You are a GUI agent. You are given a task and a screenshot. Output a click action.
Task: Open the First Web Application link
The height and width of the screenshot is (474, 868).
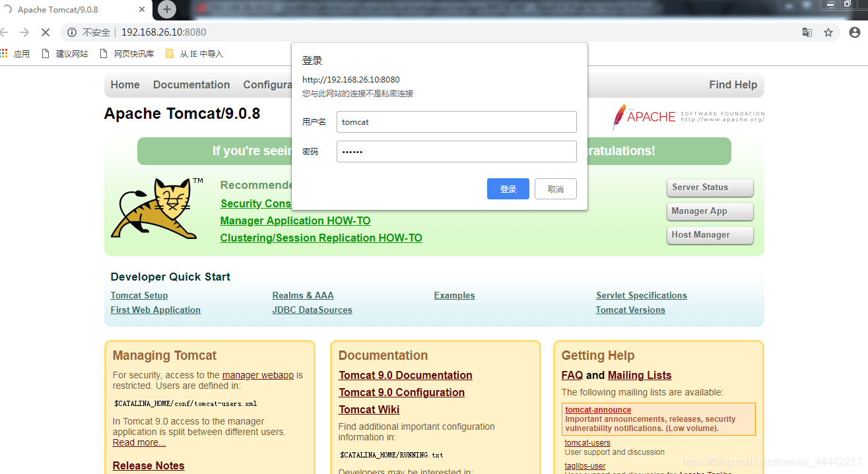click(x=156, y=310)
